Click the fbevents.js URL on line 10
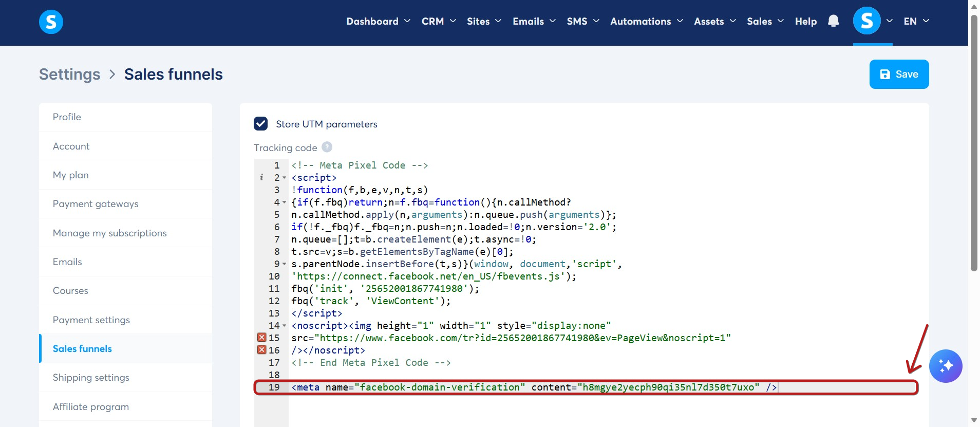The width and height of the screenshot is (980, 427). 428,276
